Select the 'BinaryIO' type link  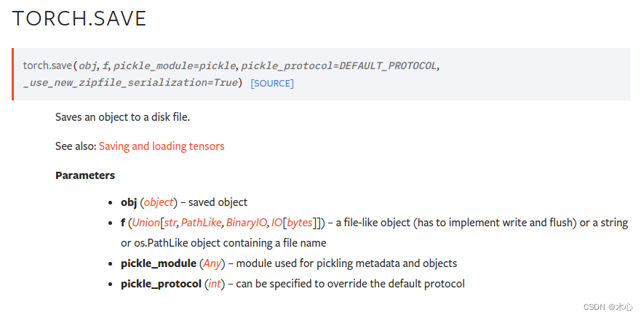point(246,223)
